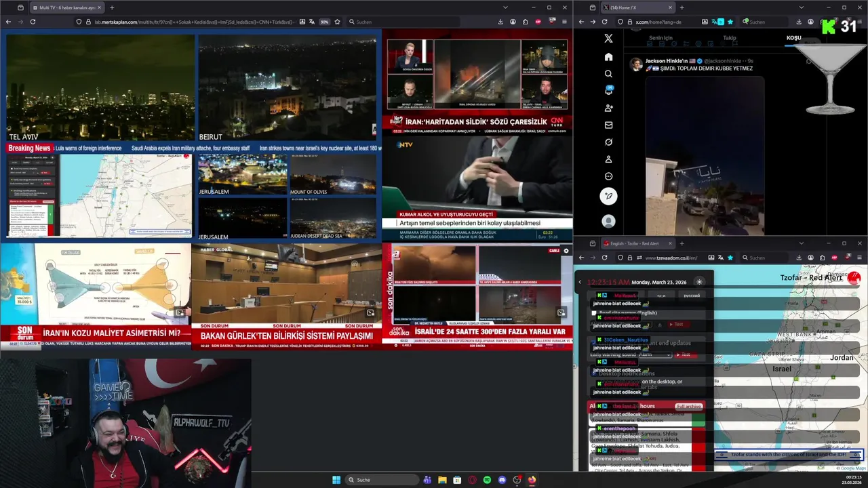868x488 pixels.
Task: Toggle Tzofar light/dark theme sun icon
Action: pos(699,282)
